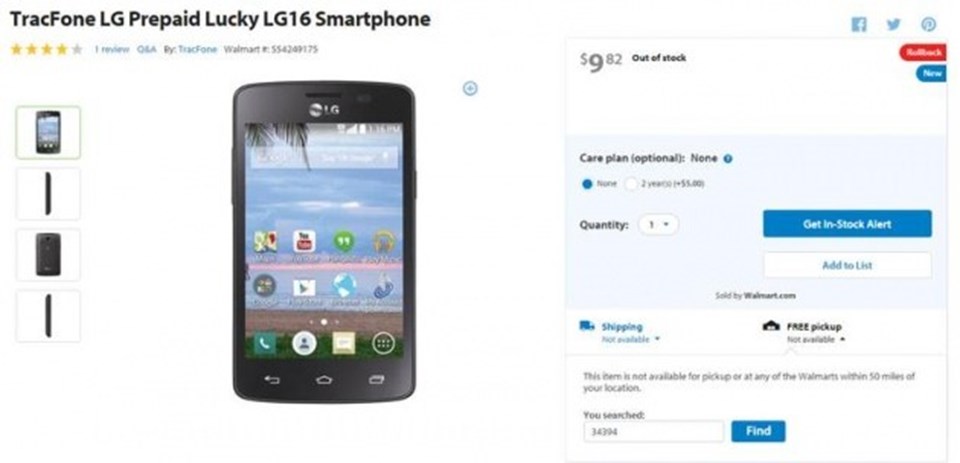Open the Q&A link
This screenshot has width=960, height=463.
pos(147,50)
